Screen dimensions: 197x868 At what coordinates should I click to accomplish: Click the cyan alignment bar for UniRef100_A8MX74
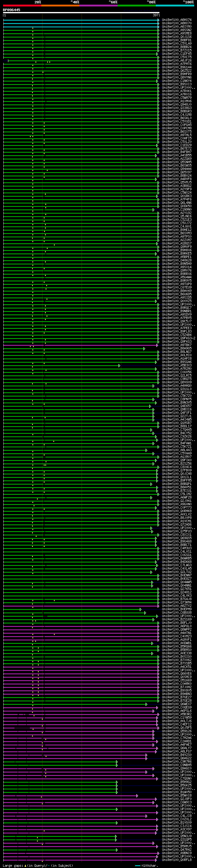tap(81, 20)
